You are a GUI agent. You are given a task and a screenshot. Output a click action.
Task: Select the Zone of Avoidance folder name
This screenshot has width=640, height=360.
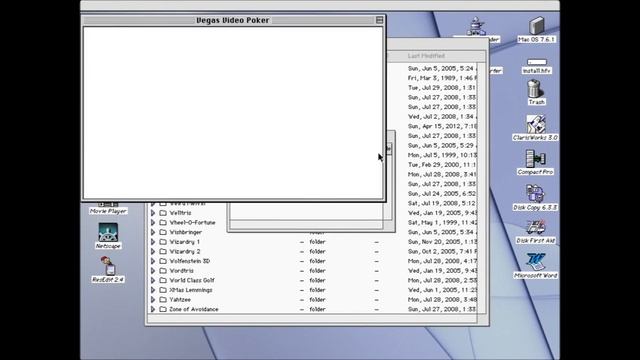[194, 309]
